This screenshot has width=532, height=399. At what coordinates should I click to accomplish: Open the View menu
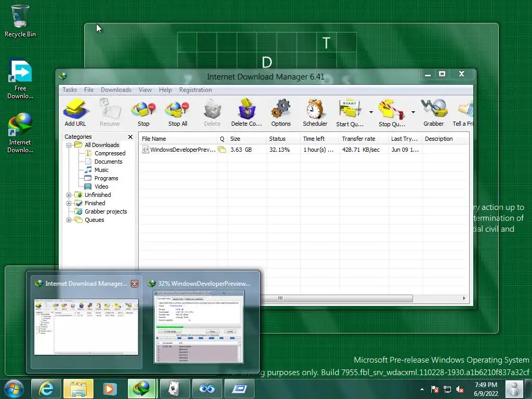tap(145, 90)
